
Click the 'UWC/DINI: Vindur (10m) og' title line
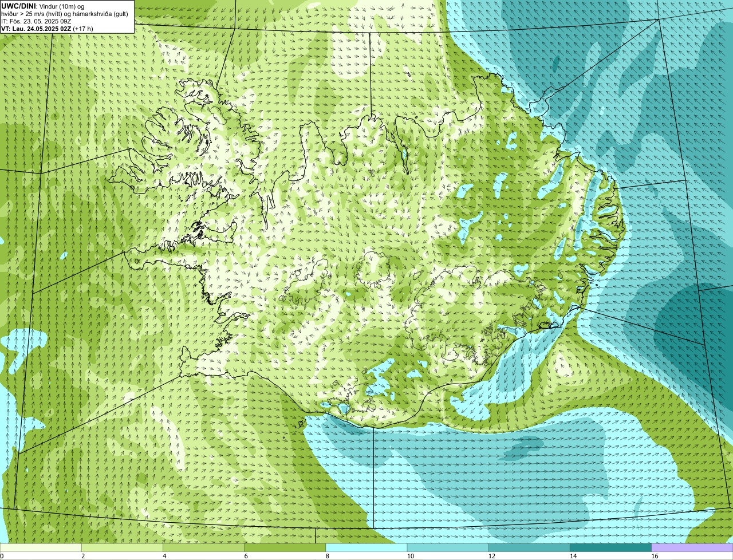(43, 6)
